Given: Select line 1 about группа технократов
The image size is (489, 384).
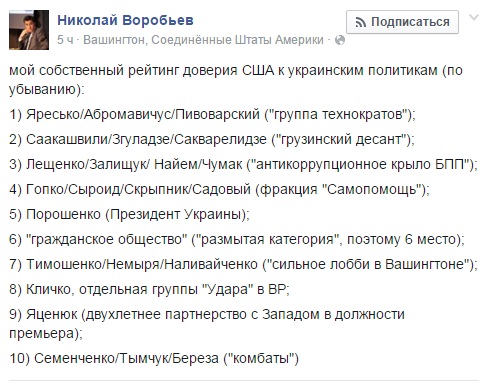Looking at the screenshot, I should (212, 114).
